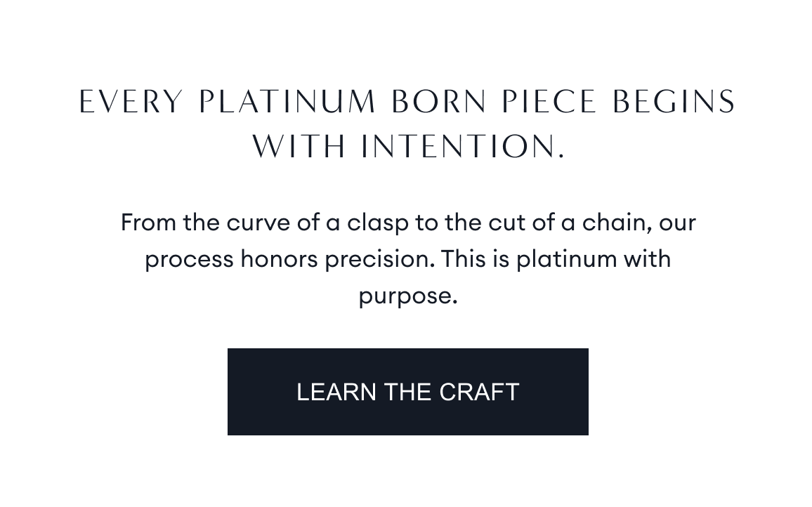The width and height of the screenshot is (812, 507).
Task: Click the LEARN THE CRAFT button
Action: (x=407, y=392)
